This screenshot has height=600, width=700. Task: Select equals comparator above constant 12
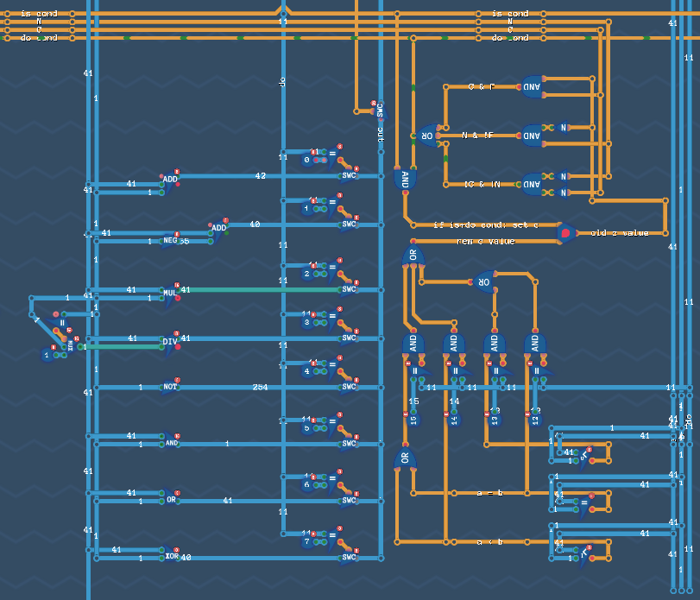click(537, 371)
